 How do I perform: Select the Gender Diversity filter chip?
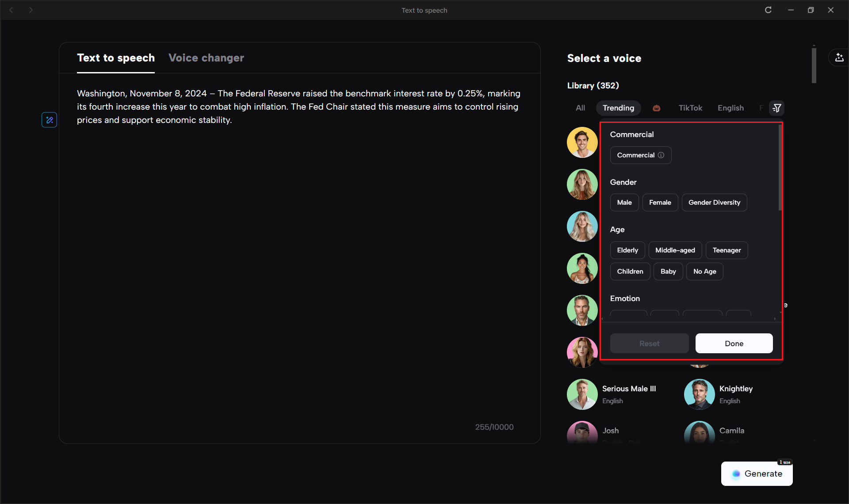pos(714,202)
